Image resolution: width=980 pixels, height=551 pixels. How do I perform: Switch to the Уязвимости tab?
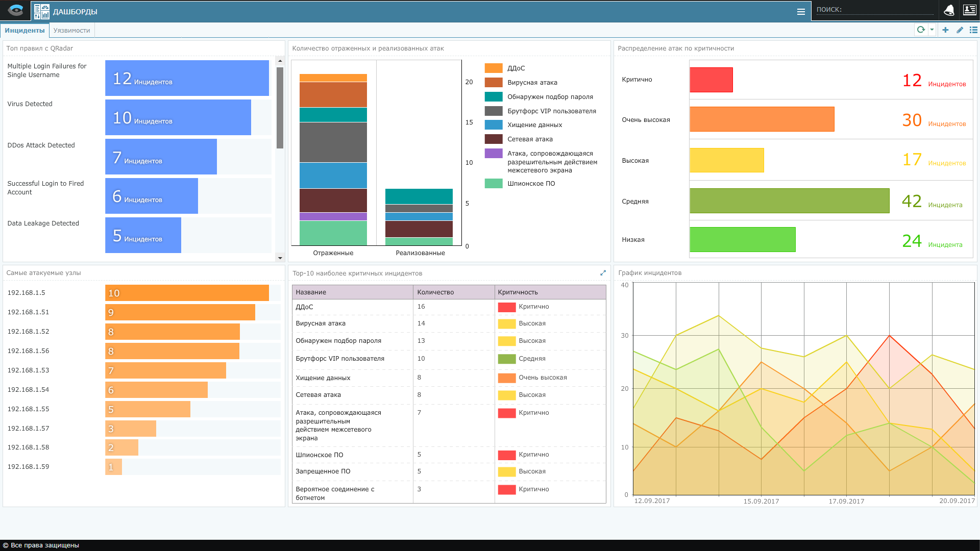click(71, 31)
